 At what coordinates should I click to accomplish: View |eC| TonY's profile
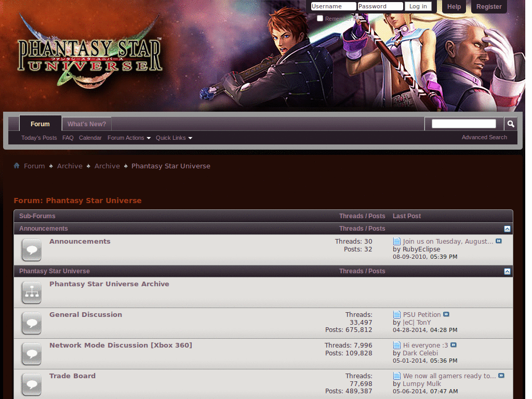click(417, 322)
